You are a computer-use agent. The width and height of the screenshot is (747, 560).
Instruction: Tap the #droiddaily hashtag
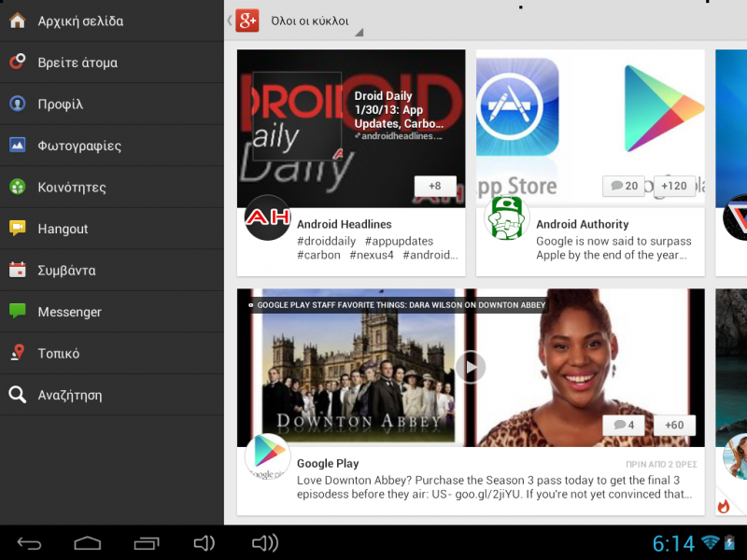pyautogui.click(x=326, y=241)
